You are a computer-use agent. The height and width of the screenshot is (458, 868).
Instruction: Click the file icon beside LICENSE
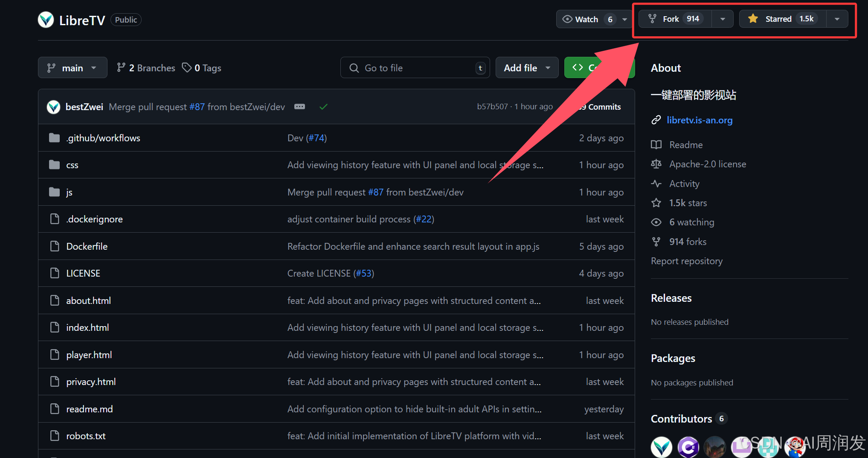[x=55, y=273]
